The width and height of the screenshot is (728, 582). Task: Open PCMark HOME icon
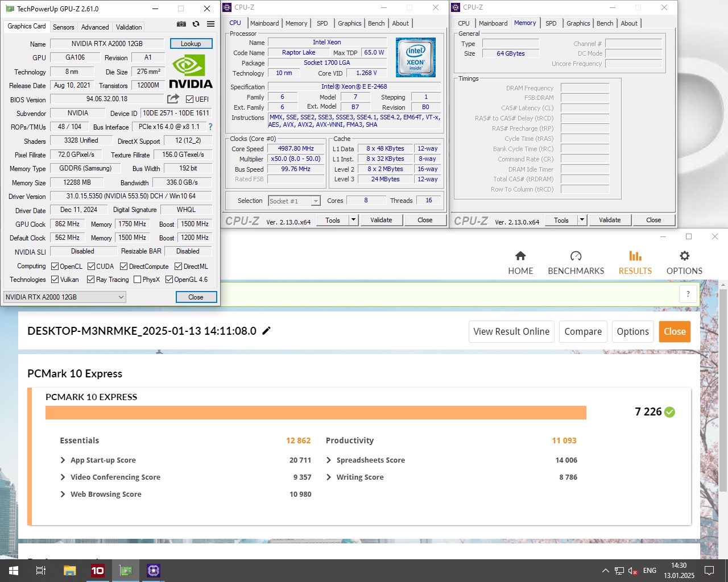(x=520, y=256)
